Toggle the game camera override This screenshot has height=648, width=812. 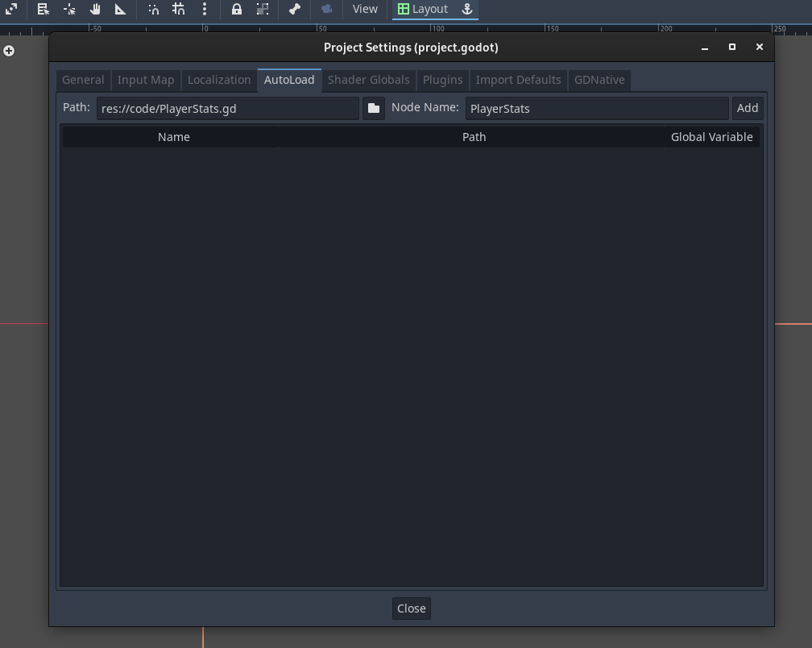point(326,9)
